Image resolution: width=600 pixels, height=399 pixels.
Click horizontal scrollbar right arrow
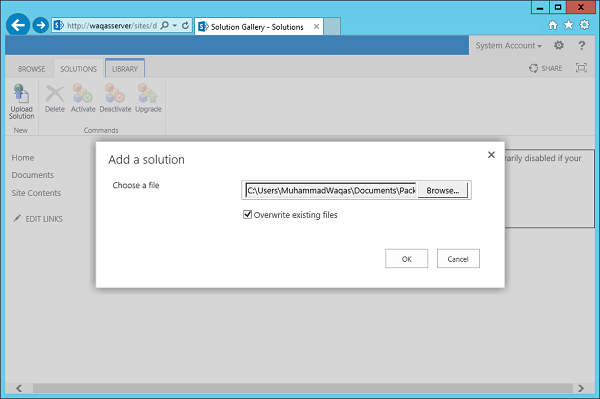click(580, 388)
